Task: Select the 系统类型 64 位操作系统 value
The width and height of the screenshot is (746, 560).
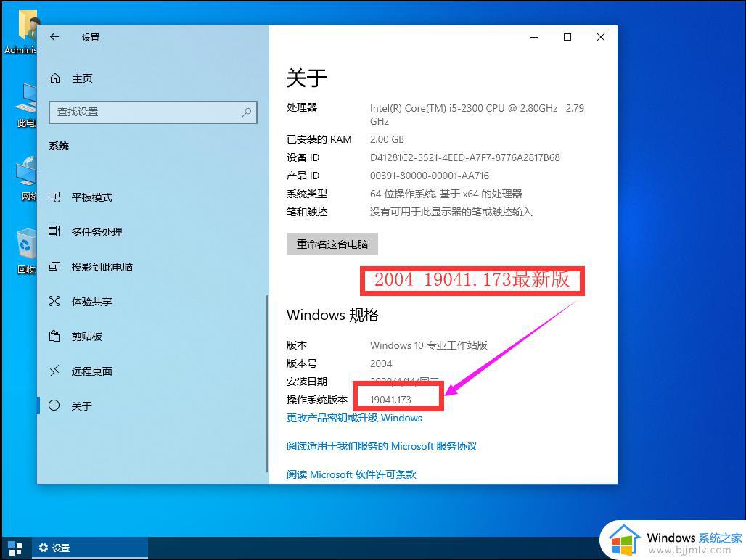Action: (x=446, y=194)
